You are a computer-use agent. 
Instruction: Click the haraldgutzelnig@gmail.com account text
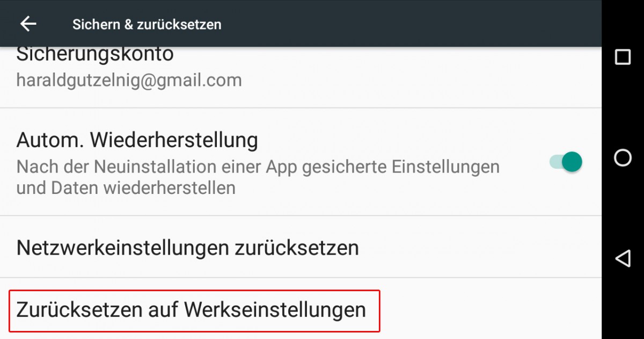129,80
